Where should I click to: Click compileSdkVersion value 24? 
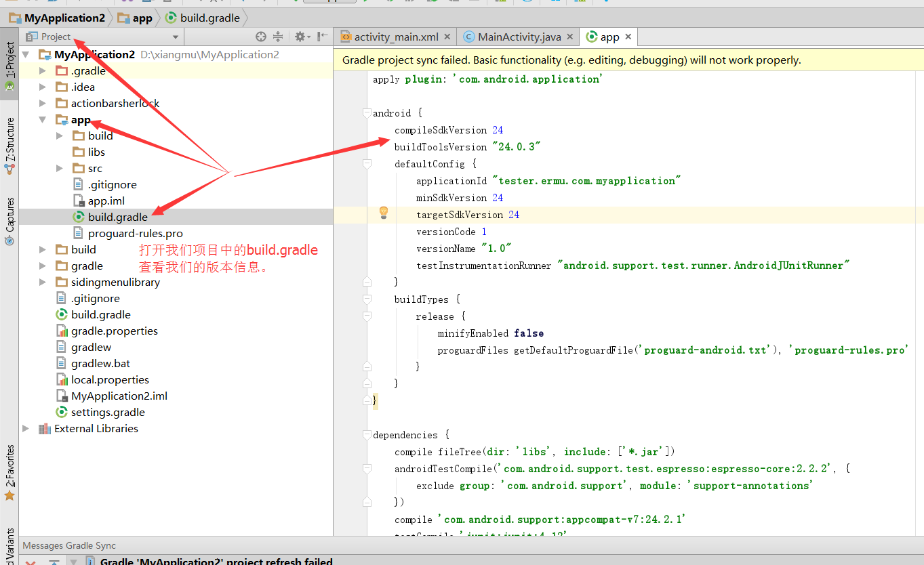point(498,130)
